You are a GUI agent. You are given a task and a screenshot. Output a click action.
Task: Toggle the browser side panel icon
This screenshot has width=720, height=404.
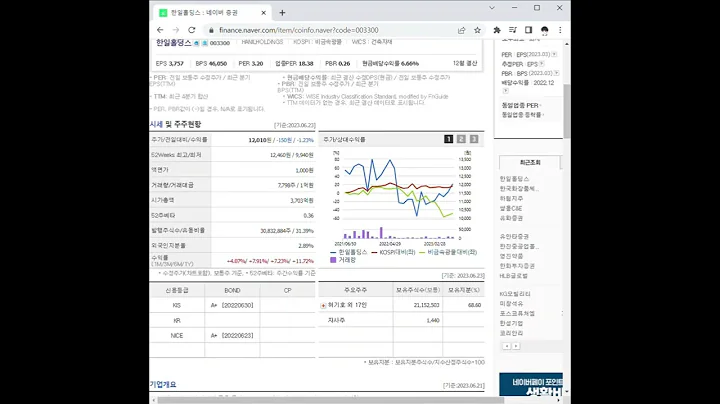pyautogui.click(x=529, y=30)
